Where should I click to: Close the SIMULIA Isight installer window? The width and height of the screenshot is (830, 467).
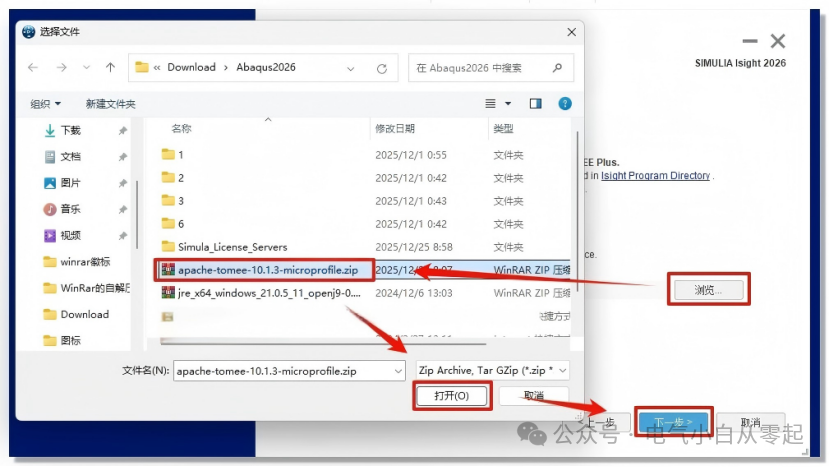tap(778, 41)
